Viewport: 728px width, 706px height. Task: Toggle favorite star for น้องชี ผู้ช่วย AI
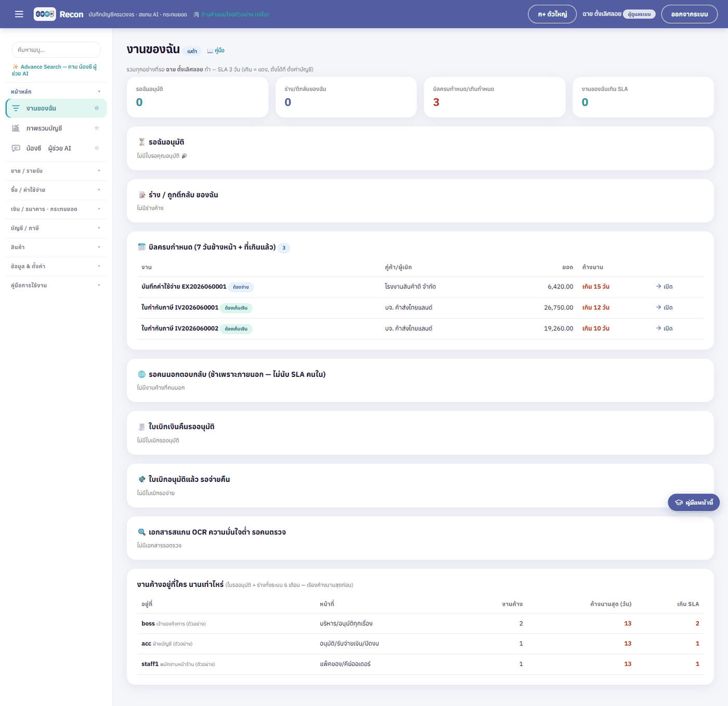(x=97, y=148)
